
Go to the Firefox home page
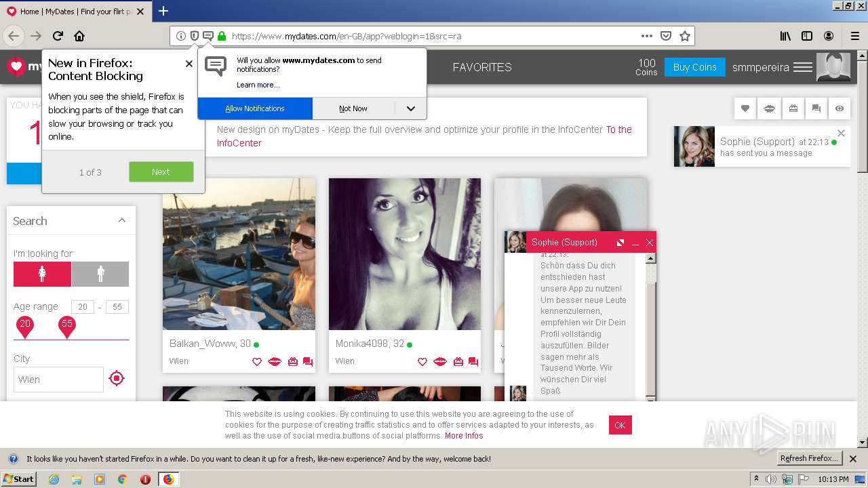(79, 36)
